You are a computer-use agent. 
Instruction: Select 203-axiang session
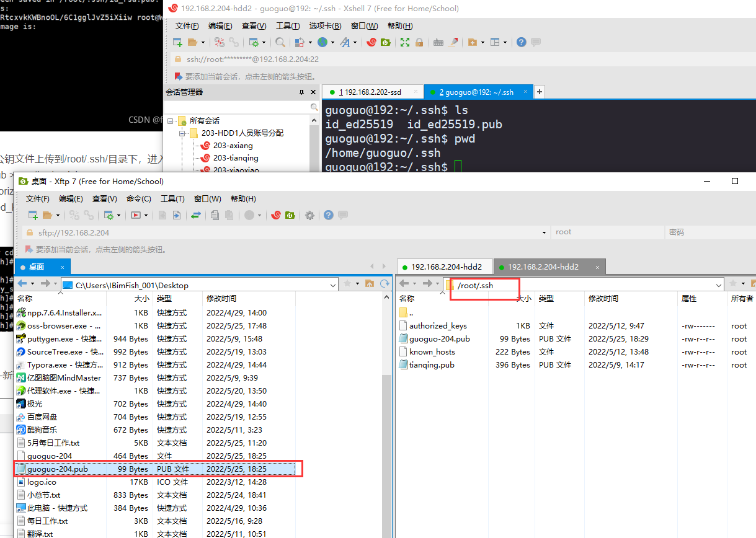(233, 146)
